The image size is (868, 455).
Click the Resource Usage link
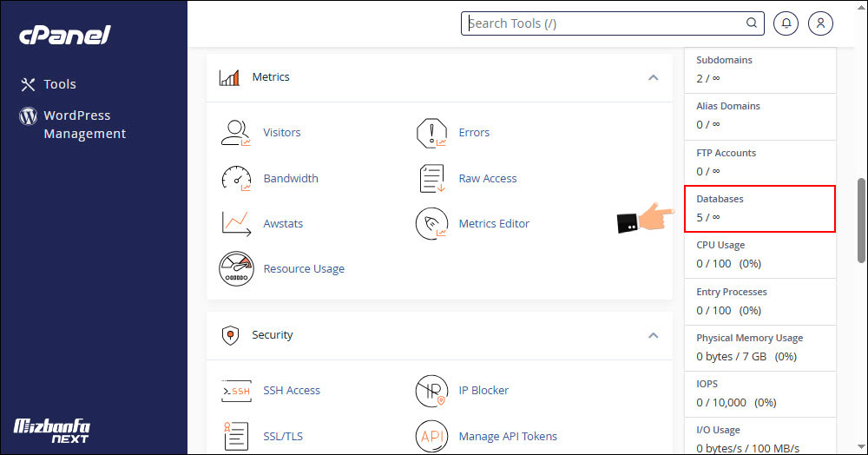coord(304,269)
